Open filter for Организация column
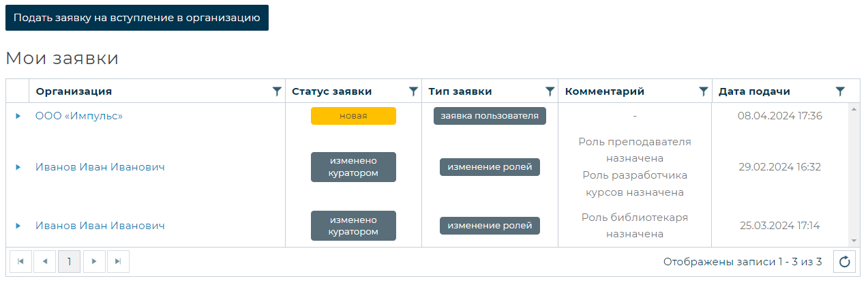Screen dimensions: 868x283 [x=276, y=91]
